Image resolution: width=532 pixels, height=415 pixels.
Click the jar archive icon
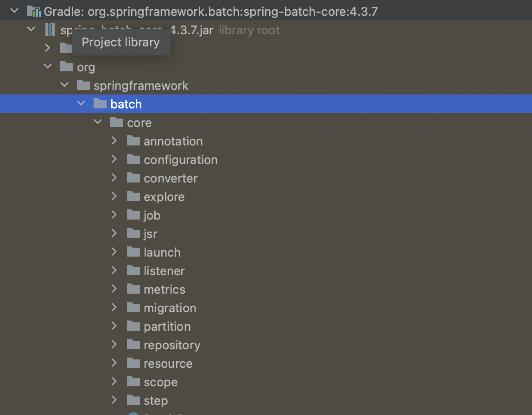[x=50, y=30]
